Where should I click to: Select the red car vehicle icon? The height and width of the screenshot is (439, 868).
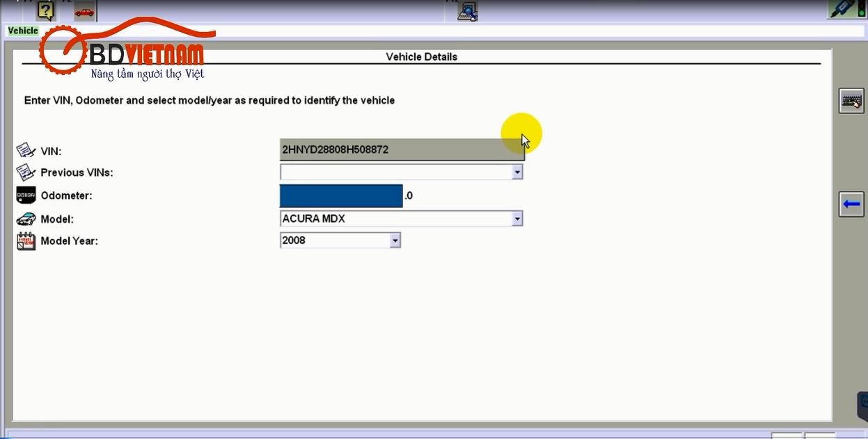[85, 11]
